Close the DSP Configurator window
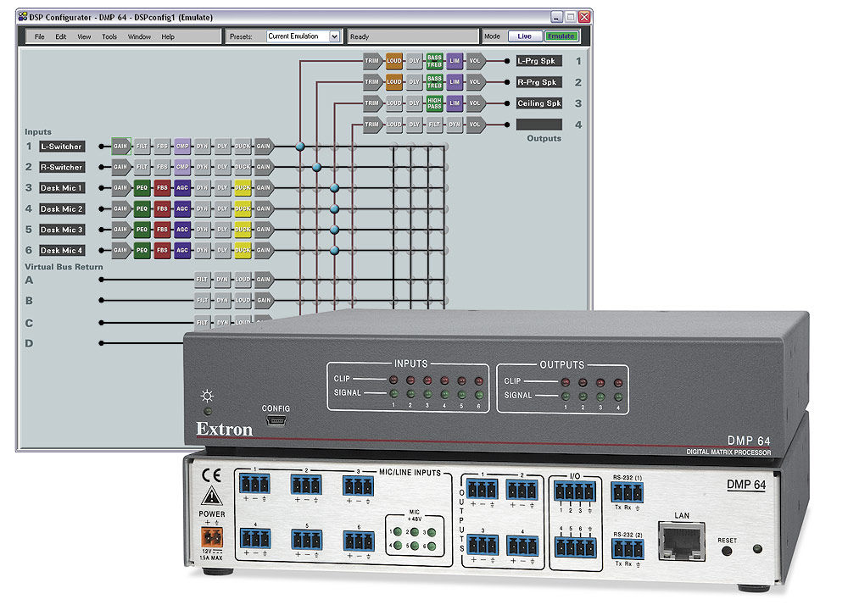Image resolution: width=848 pixels, height=616 pixels. [584, 17]
